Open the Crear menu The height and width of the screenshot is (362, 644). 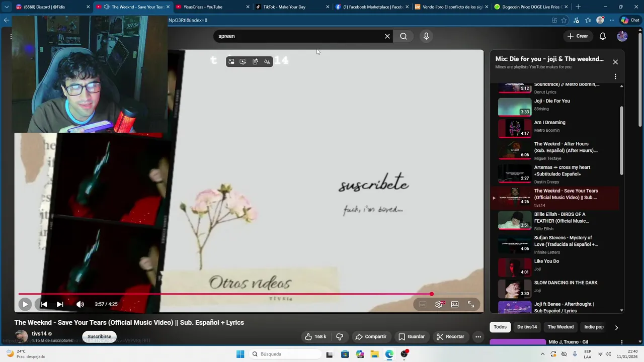coord(578,36)
